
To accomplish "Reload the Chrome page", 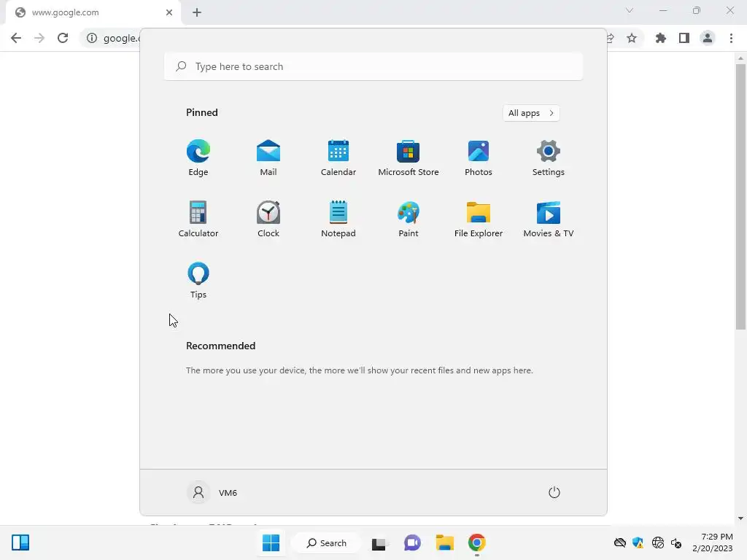I will [x=63, y=38].
